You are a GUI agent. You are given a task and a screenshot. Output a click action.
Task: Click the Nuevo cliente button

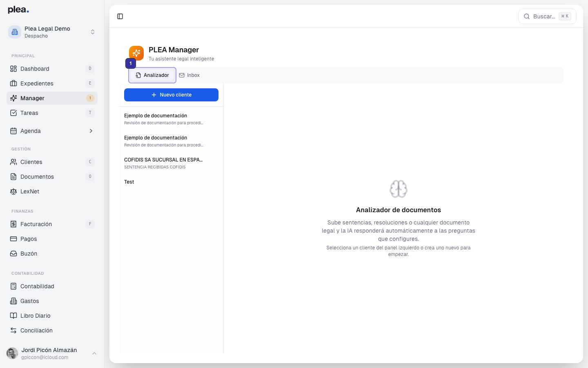[x=171, y=95]
